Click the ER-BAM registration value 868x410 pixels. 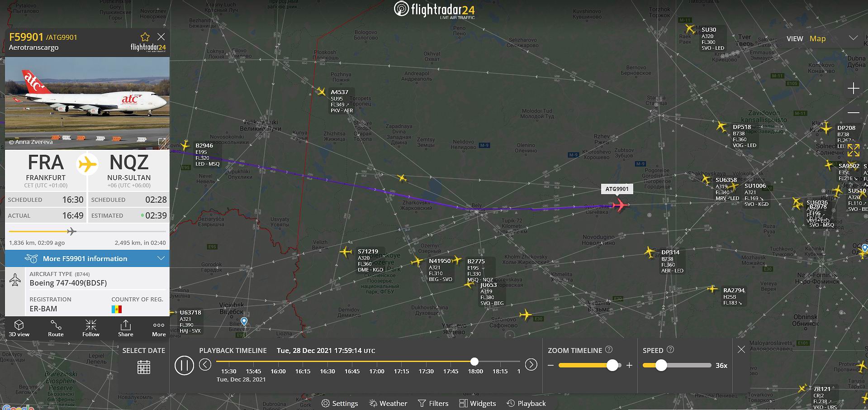[x=43, y=309]
